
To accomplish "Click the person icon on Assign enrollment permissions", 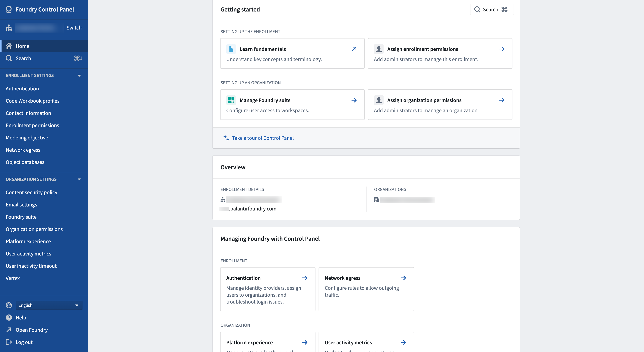I will (379, 49).
